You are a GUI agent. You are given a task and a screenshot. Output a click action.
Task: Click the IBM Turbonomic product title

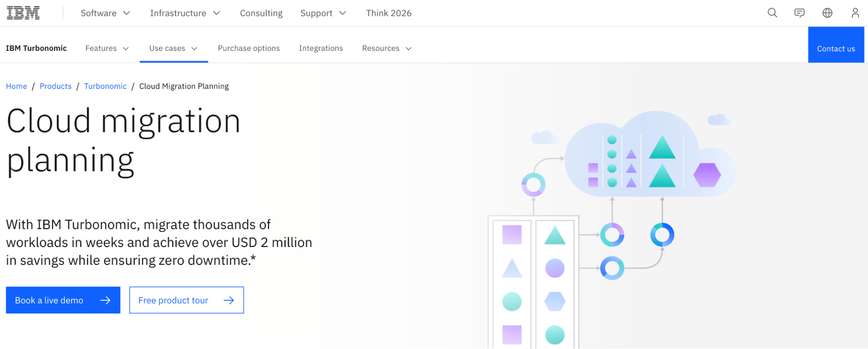(36, 48)
